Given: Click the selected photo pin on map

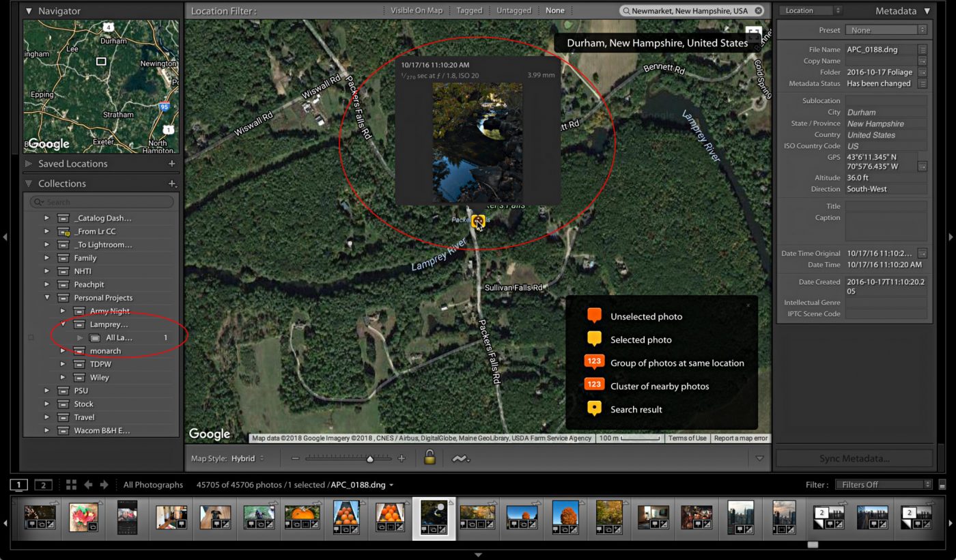Looking at the screenshot, I should (478, 221).
